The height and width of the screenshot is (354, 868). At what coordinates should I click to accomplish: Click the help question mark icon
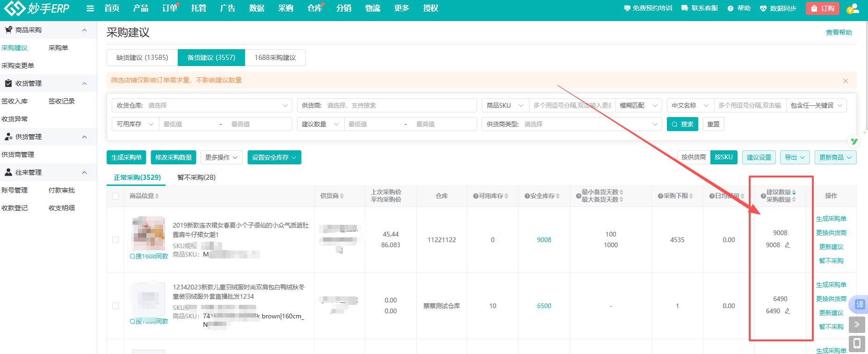(730, 8)
